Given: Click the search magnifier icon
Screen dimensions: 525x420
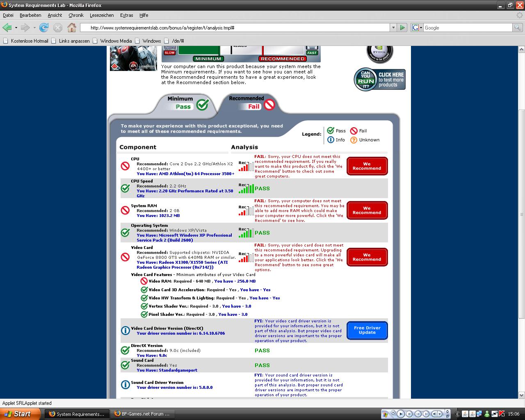Looking at the screenshot, I should click(x=518, y=27).
